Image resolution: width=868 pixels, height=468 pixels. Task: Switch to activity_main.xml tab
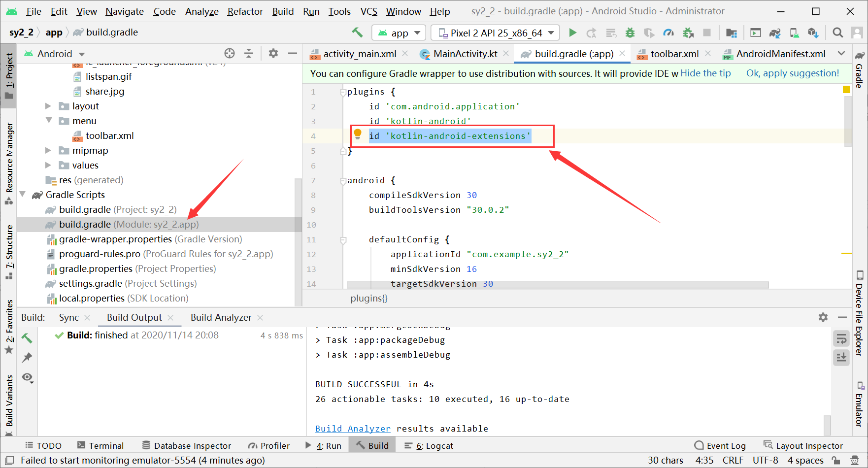click(x=360, y=54)
